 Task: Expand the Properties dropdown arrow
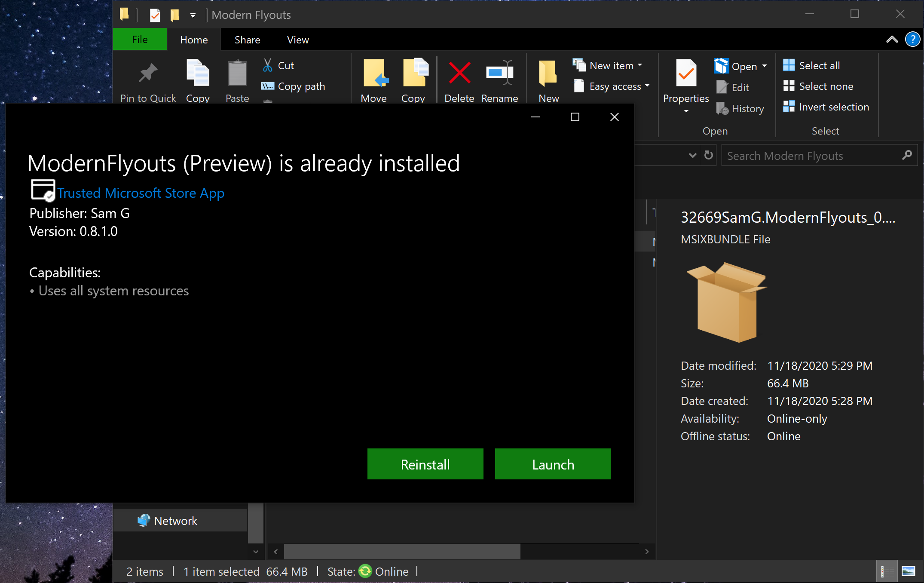pyautogui.click(x=686, y=111)
